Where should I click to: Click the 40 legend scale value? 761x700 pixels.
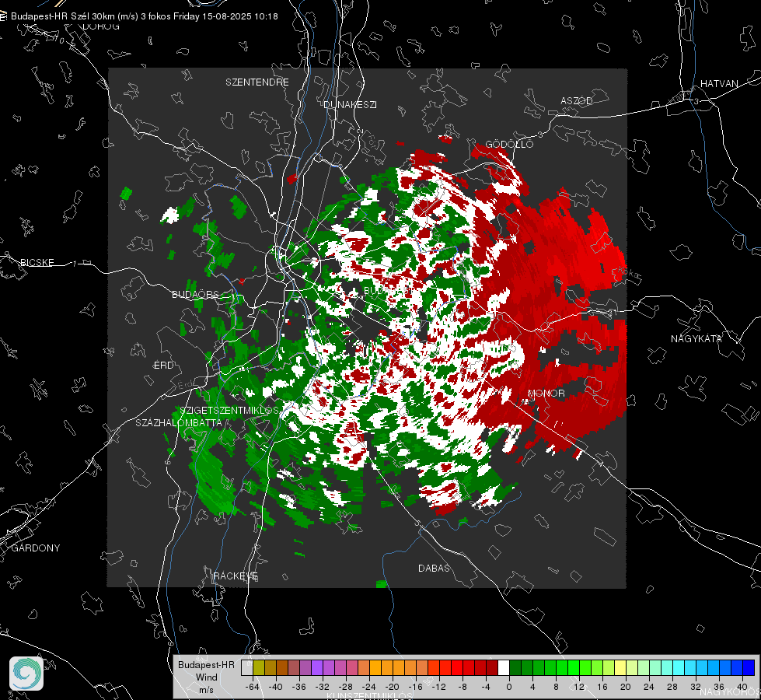click(x=742, y=687)
